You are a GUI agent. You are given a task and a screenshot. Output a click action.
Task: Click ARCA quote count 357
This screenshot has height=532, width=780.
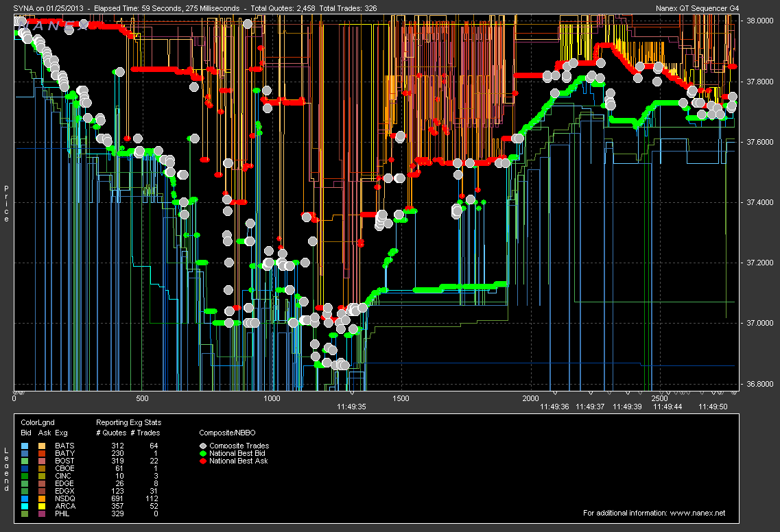click(117, 506)
